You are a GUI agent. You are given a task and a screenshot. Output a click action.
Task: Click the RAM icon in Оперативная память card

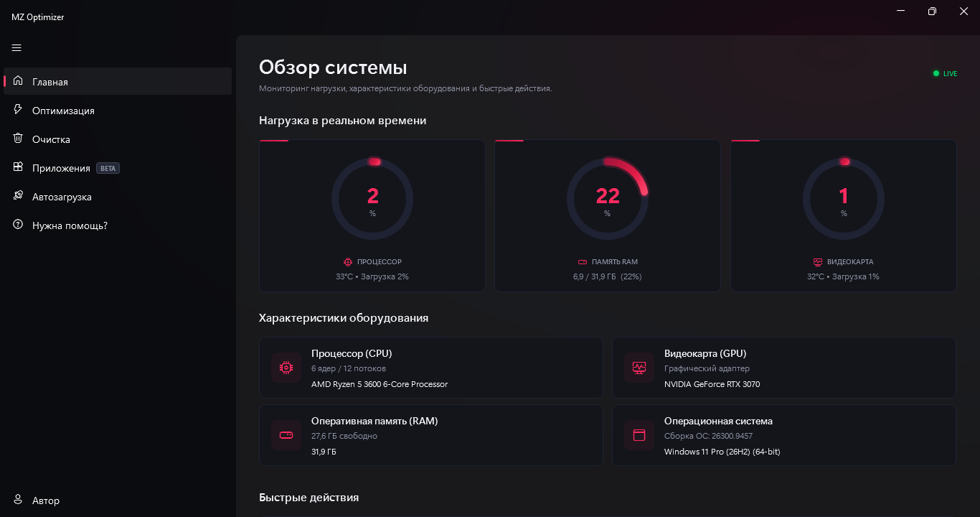pos(286,435)
